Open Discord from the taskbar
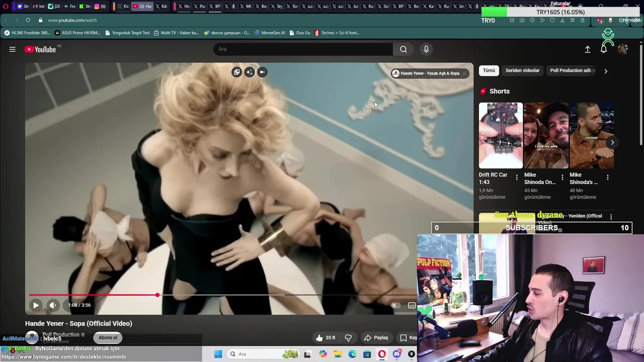644x362 pixels. pos(397,354)
